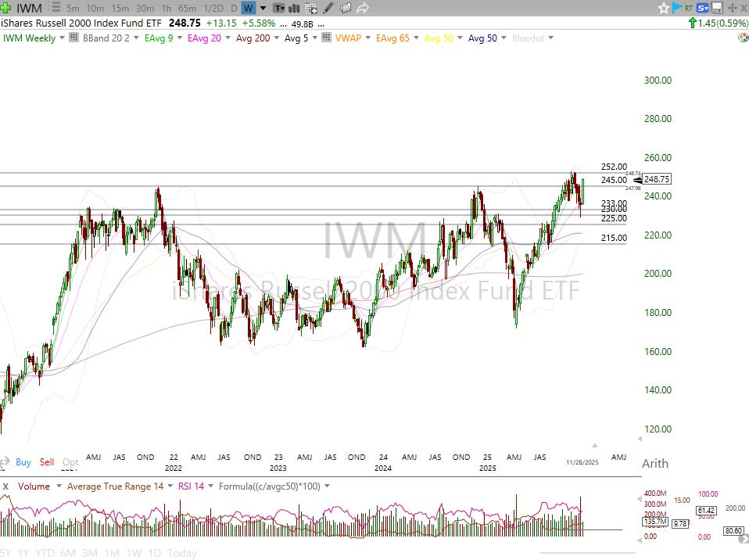Screen dimensions: 749x560
Task: Click the 252.00 horizontal price line label
Action: [x=614, y=167]
